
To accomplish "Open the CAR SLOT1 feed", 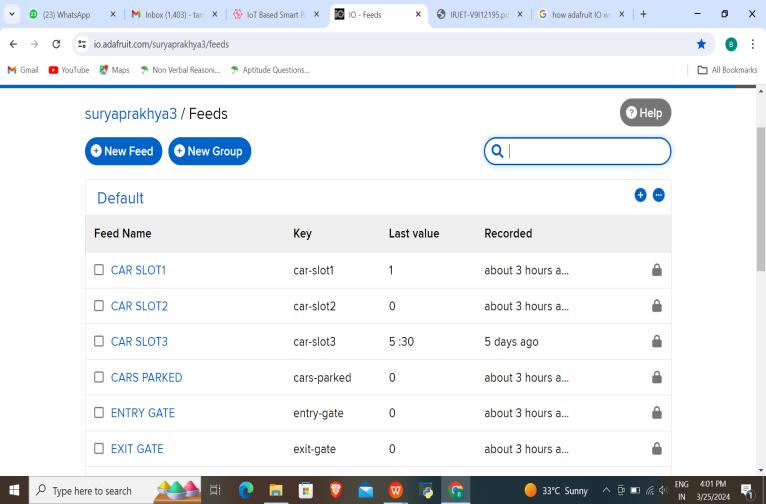I will tap(138, 270).
